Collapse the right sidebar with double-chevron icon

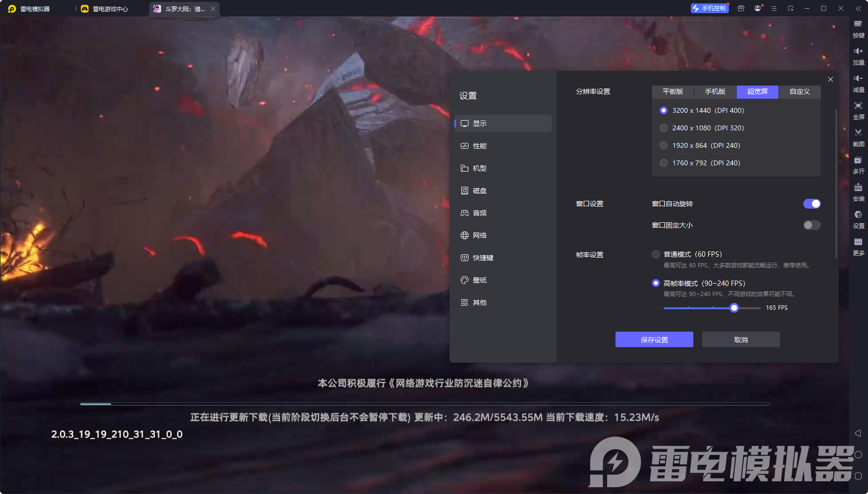coord(858,8)
